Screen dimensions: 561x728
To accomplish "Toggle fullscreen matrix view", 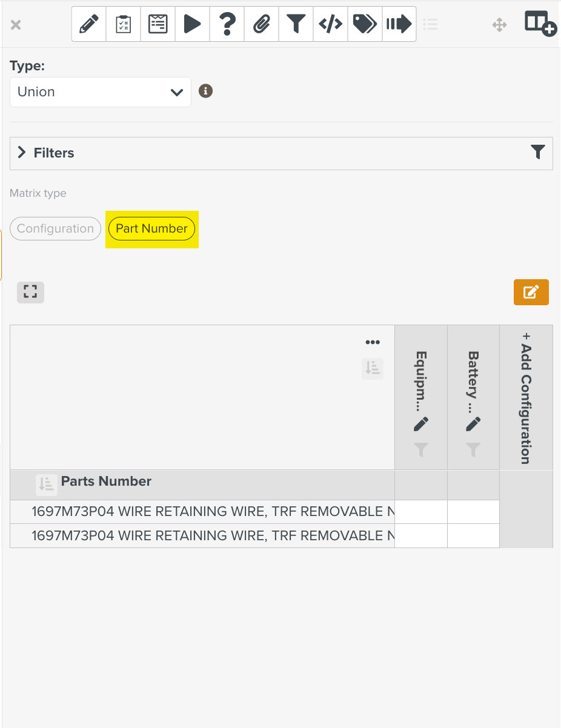I will pyautogui.click(x=30, y=292).
